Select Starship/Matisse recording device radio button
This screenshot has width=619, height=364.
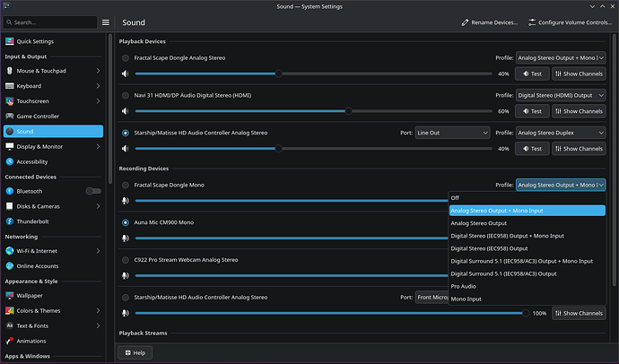pos(125,298)
